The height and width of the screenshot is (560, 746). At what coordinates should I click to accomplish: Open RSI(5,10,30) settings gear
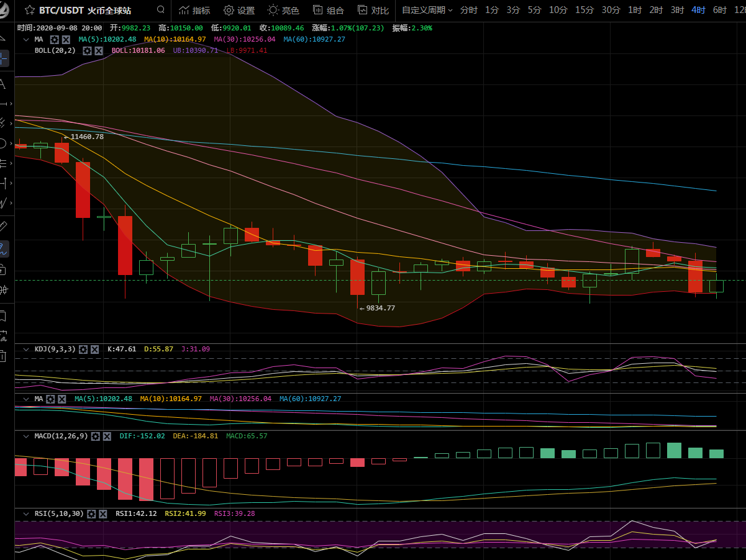coord(91,514)
